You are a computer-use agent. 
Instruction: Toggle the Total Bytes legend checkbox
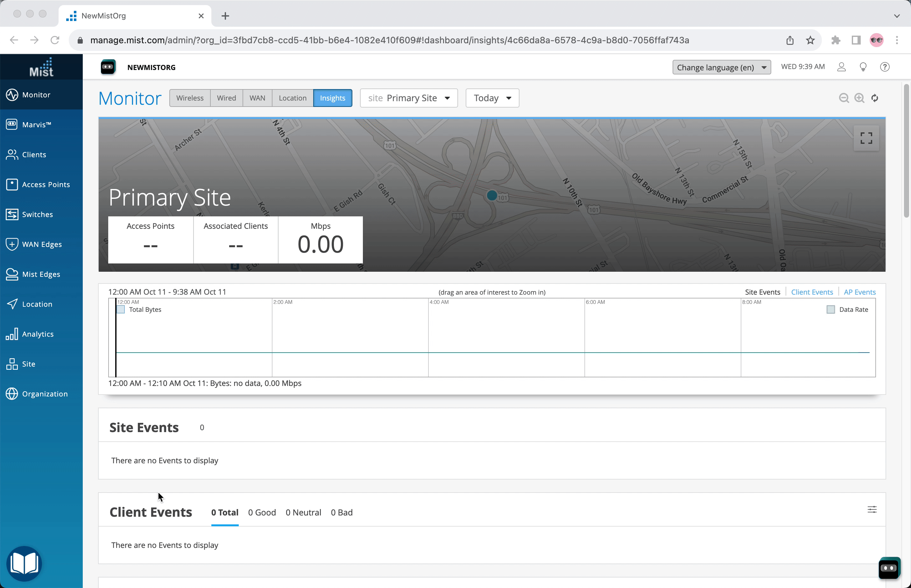tap(121, 310)
